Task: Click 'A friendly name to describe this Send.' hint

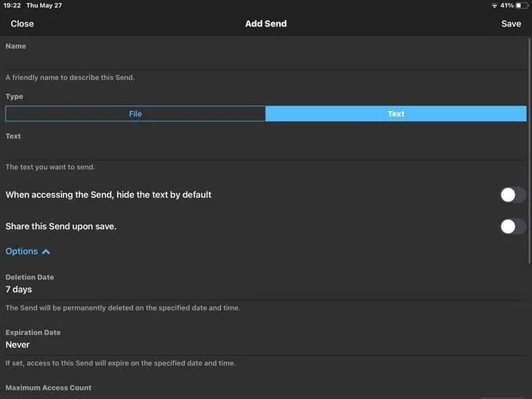Action: 70,77
